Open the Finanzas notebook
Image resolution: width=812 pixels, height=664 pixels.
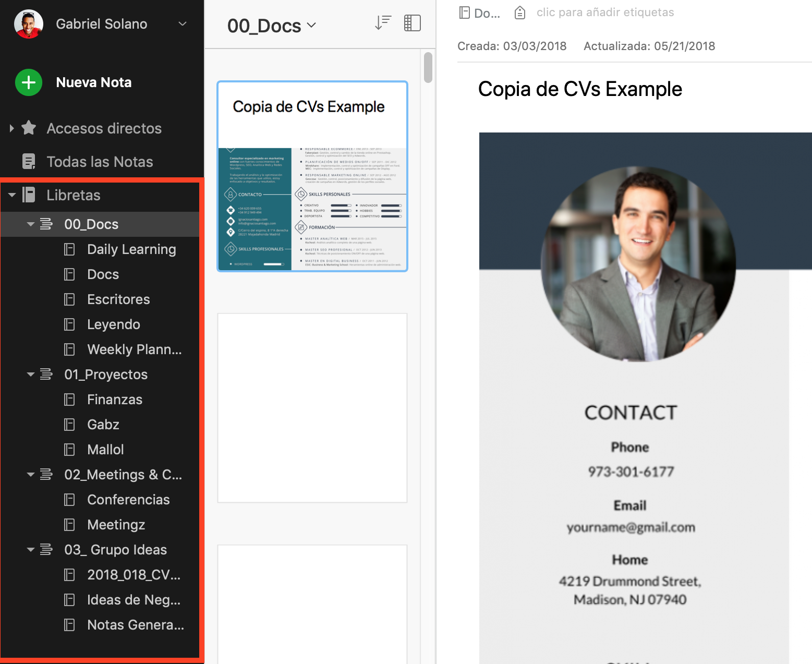(115, 400)
